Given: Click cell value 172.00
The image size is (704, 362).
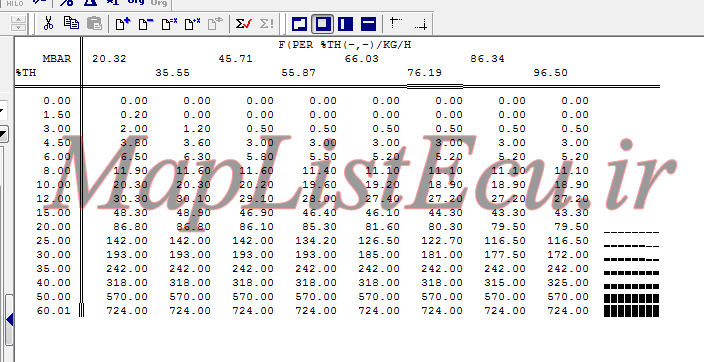Looking at the screenshot, I should tap(568, 255).
